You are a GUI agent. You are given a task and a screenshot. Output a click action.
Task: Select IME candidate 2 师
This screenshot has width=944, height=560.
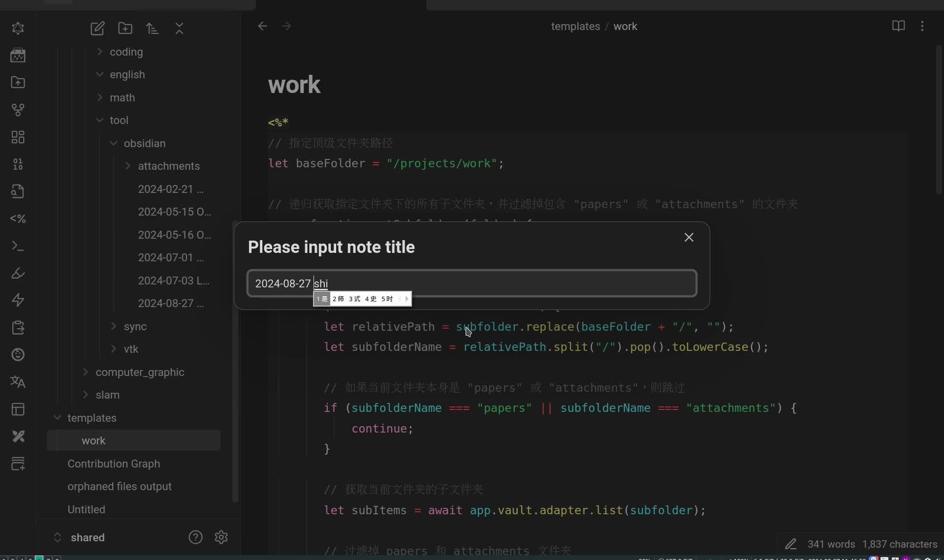[x=338, y=299]
